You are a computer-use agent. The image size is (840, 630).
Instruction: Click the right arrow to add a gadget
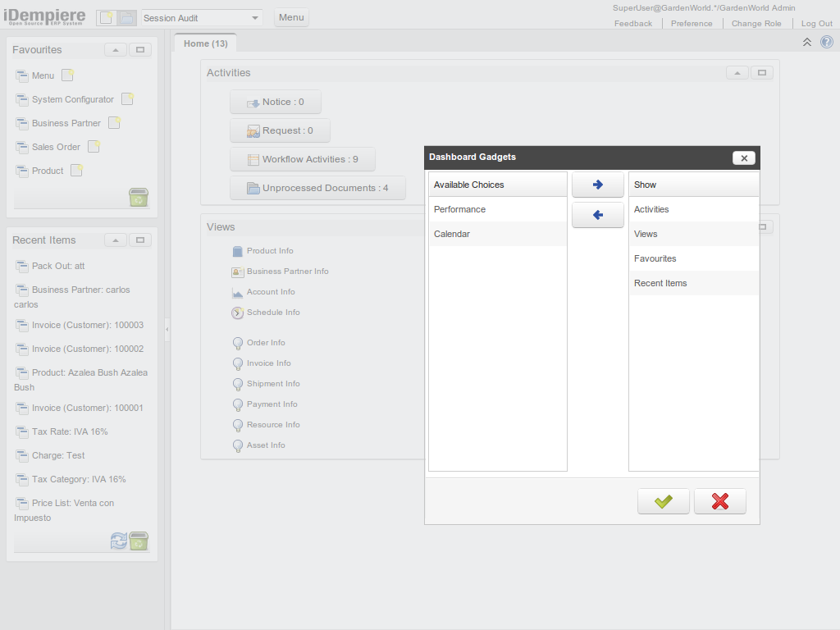pyautogui.click(x=597, y=185)
